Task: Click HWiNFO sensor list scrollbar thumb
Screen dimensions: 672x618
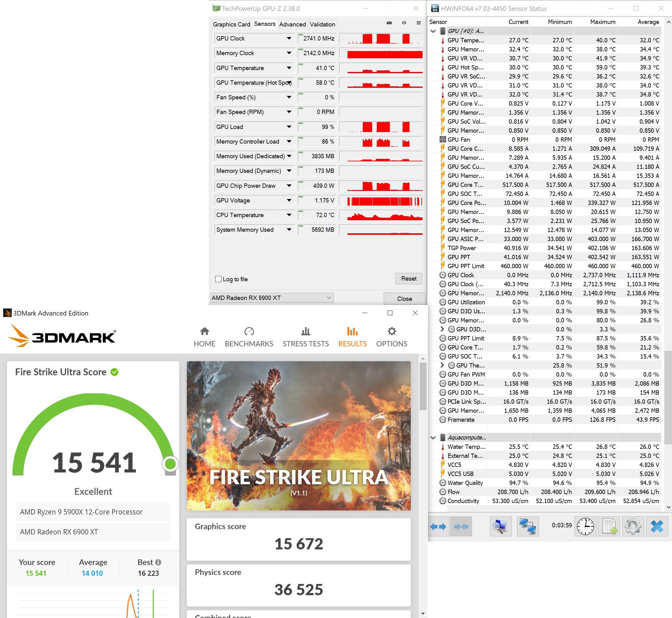Action: [x=668, y=398]
